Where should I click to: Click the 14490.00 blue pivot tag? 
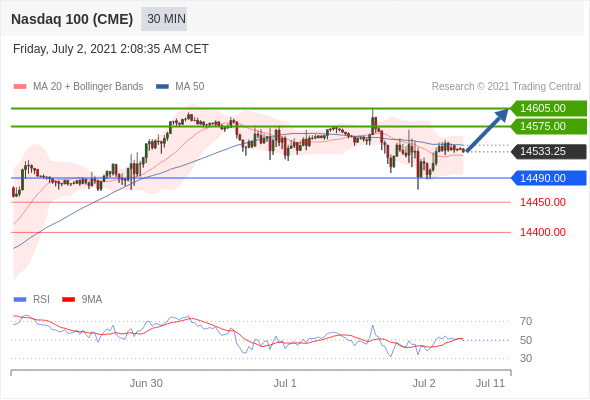pyautogui.click(x=549, y=178)
